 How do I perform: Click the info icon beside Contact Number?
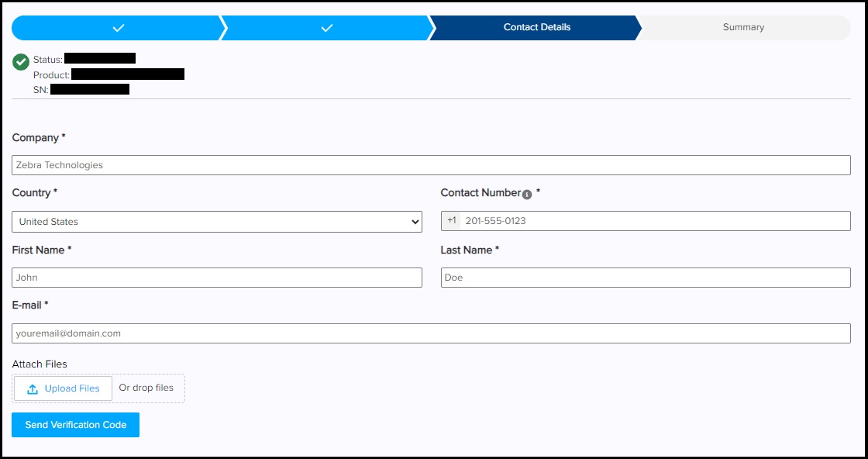point(527,195)
